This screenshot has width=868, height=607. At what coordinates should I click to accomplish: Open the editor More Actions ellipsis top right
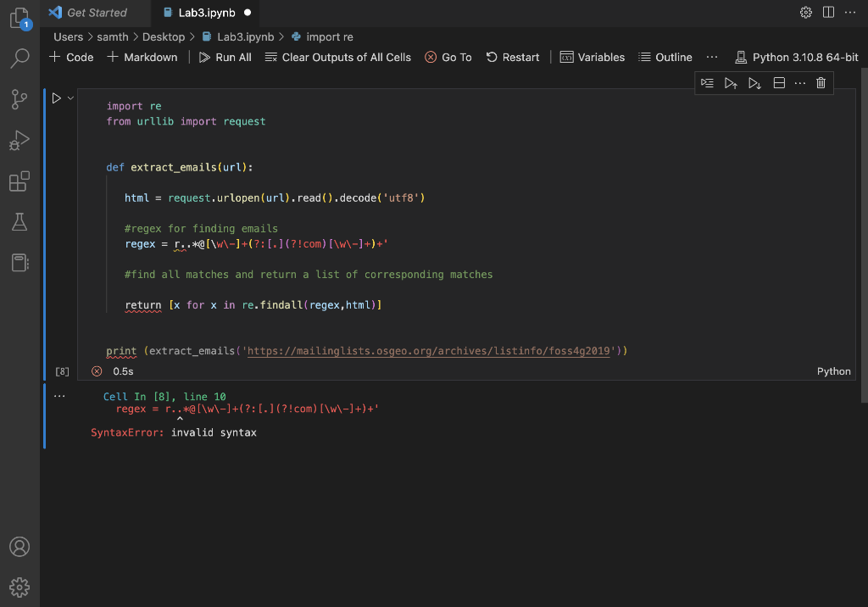point(849,12)
